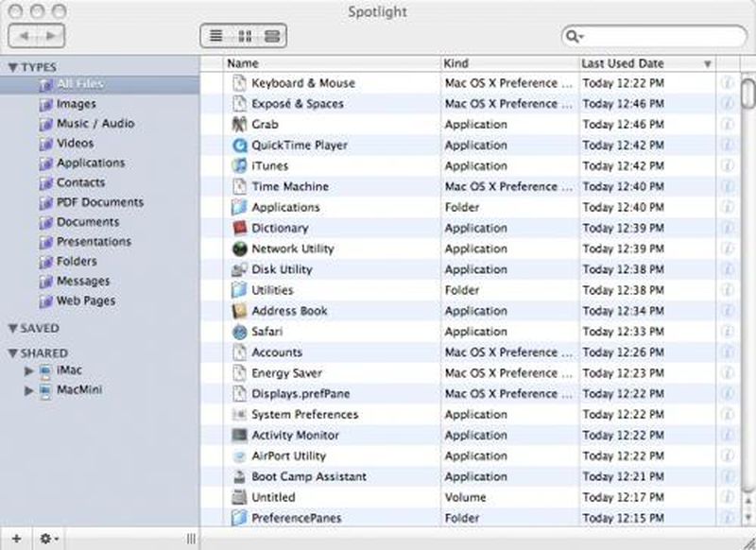Image resolution: width=756 pixels, height=550 pixels.
Task: Select iMac under SHARED
Action: 69,370
